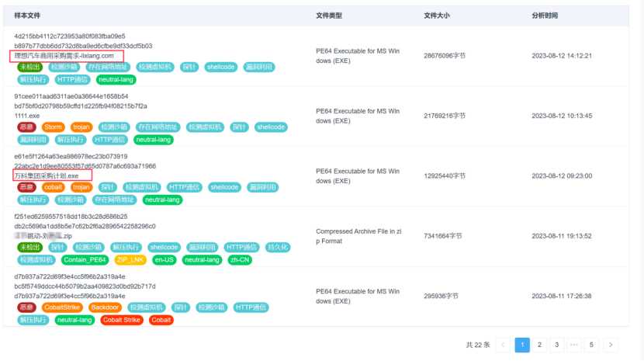Click file size 21769216字节
The height and width of the screenshot is (361, 644).
click(x=445, y=116)
